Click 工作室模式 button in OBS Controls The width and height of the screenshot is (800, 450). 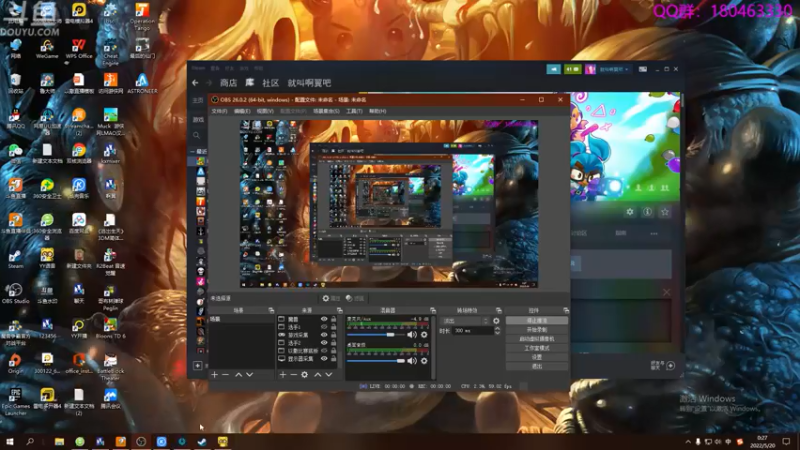click(x=537, y=348)
